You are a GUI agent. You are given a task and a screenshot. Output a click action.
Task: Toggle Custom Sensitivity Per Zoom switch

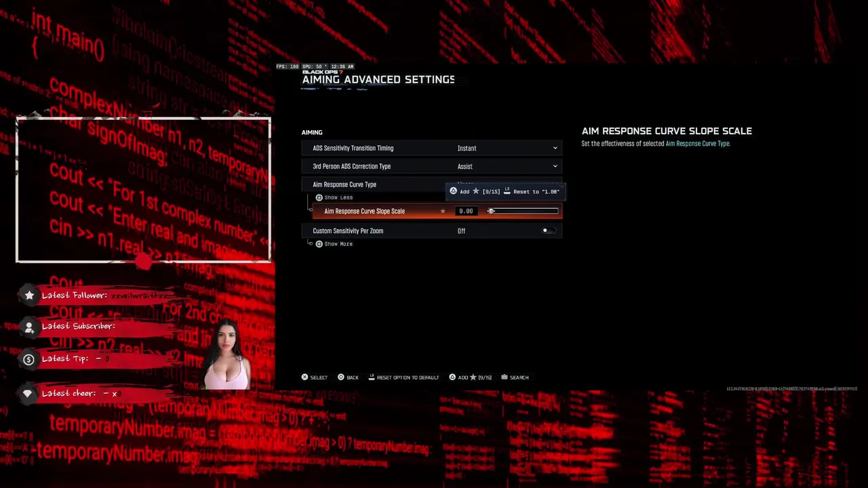point(549,230)
